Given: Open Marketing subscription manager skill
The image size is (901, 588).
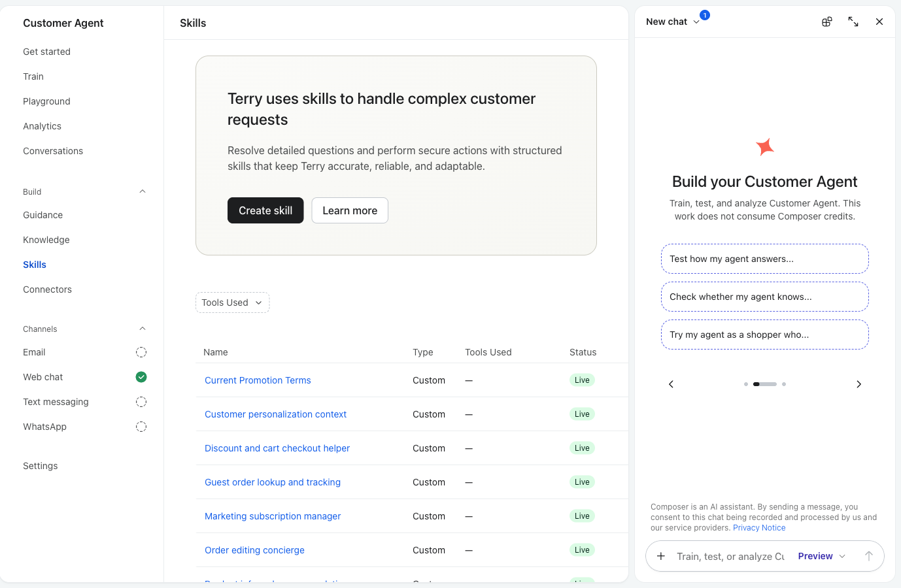Looking at the screenshot, I should coord(273,516).
